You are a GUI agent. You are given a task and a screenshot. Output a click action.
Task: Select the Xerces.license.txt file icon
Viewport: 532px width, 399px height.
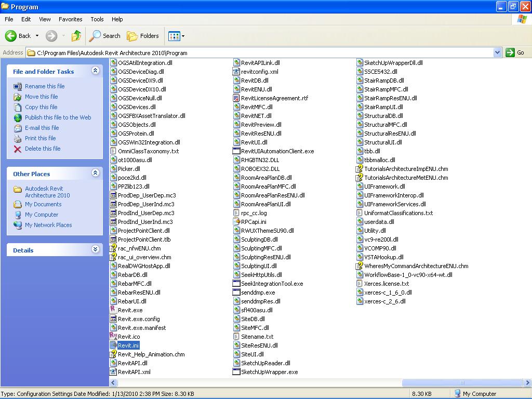(360, 283)
